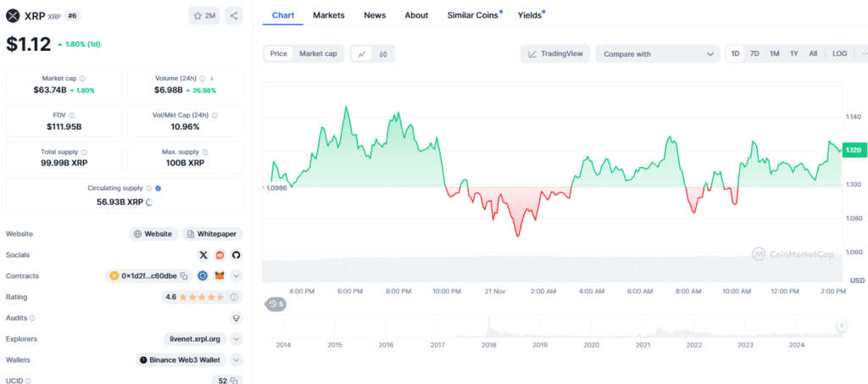Open the About tab

point(416,15)
